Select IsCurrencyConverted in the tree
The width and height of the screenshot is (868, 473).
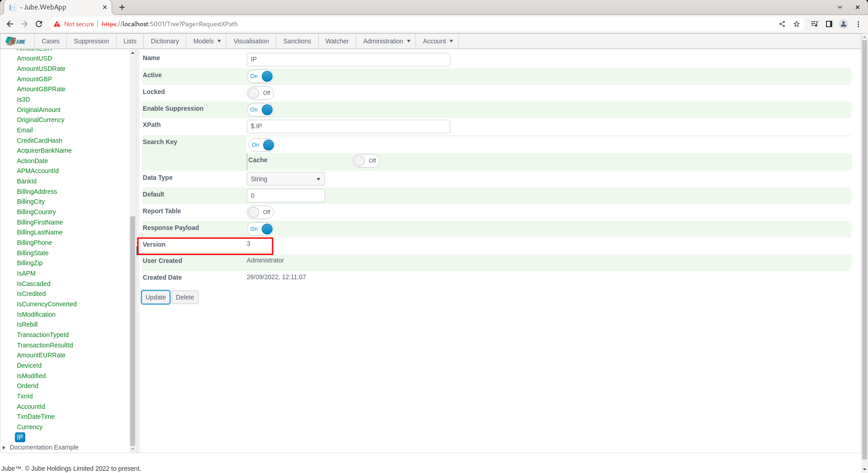47,304
